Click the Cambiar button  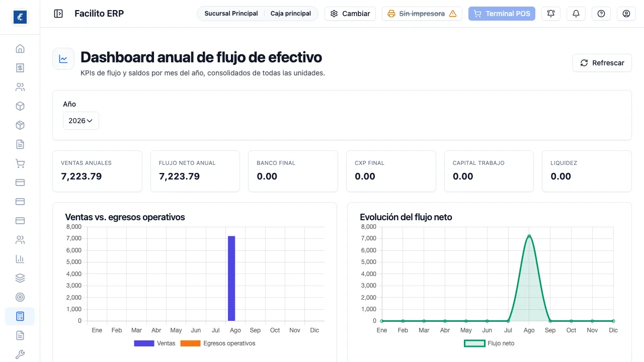point(350,14)
